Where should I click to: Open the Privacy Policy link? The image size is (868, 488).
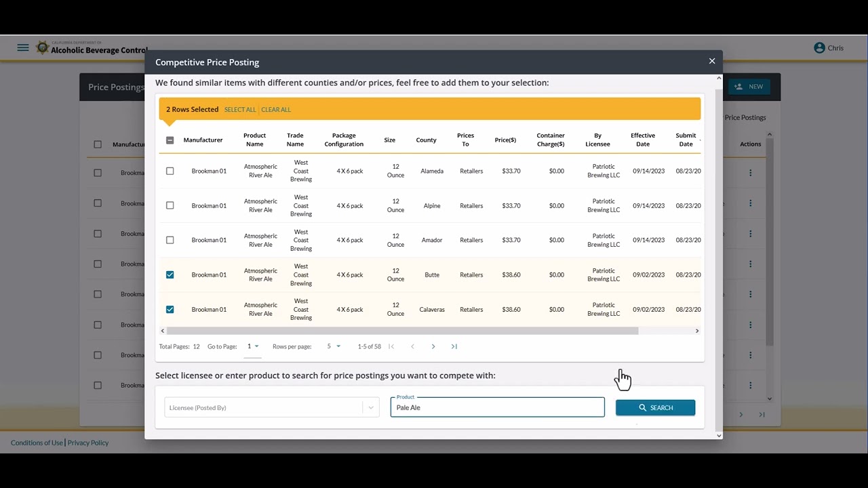[x=88, y=443]
